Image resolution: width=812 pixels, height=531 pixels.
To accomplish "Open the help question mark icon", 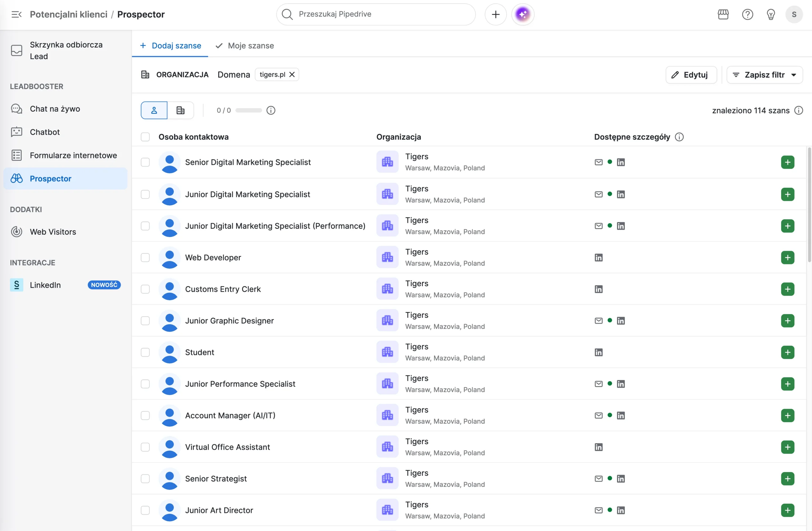I will coord(747,14).
